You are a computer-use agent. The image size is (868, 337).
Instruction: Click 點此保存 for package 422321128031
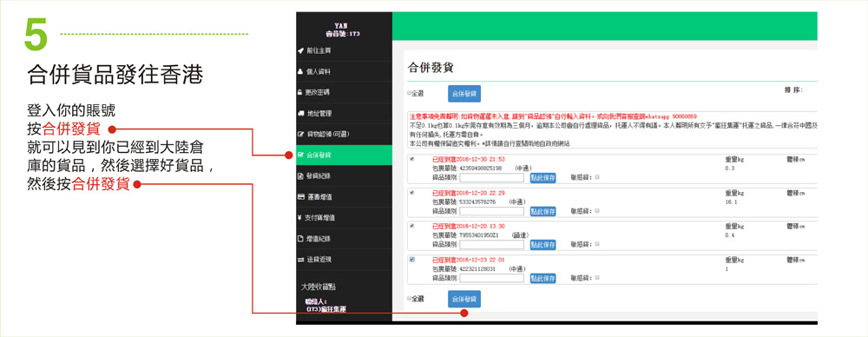[542, 278]
